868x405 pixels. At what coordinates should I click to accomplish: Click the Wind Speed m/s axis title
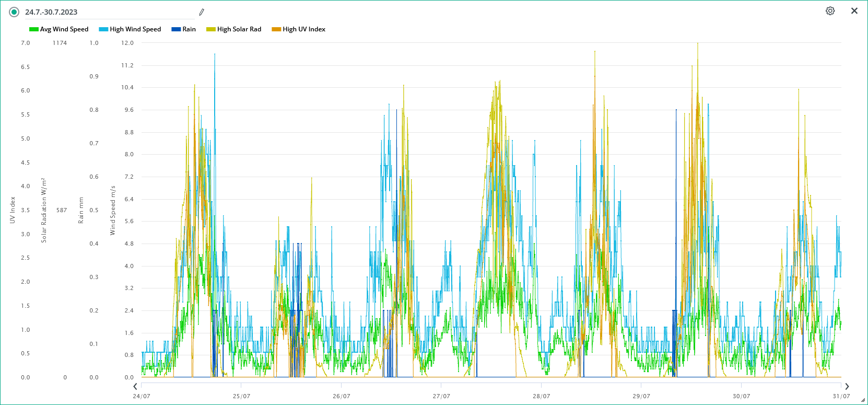coord(113,210)
